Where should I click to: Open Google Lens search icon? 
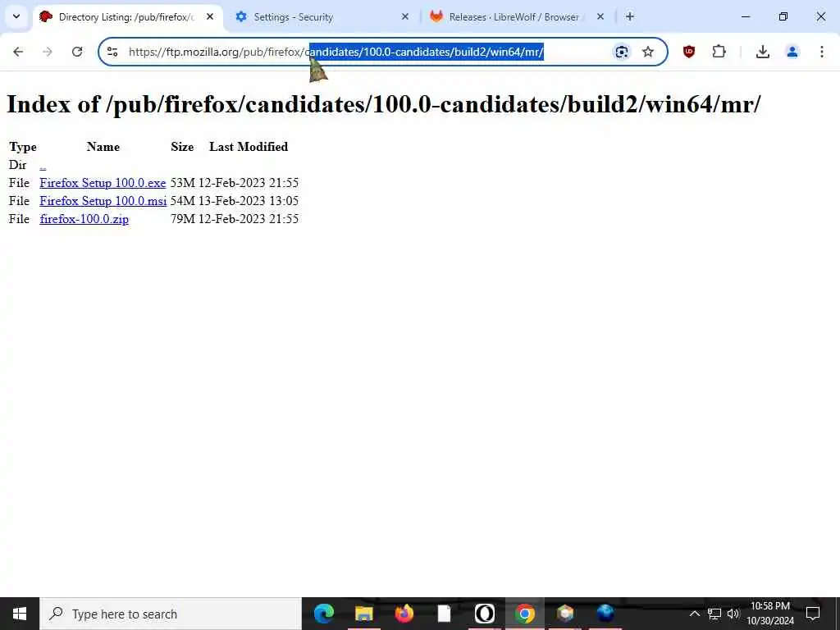[x=622, y=52]
